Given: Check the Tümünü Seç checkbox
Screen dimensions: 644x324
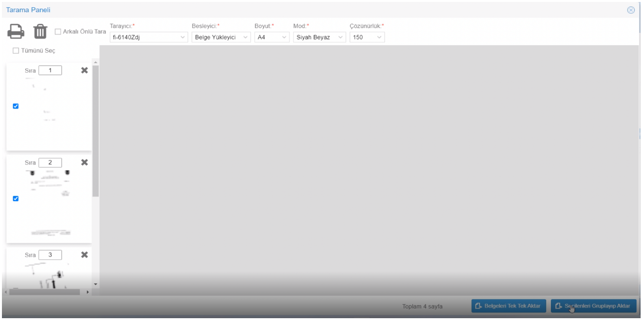Looking at the screenshot, I should 16,51.
